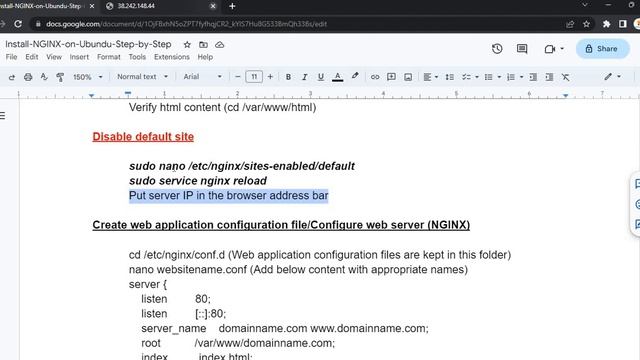Open the numbered list dropdown arrow
640x360 pixels.
tap(521, 77)
